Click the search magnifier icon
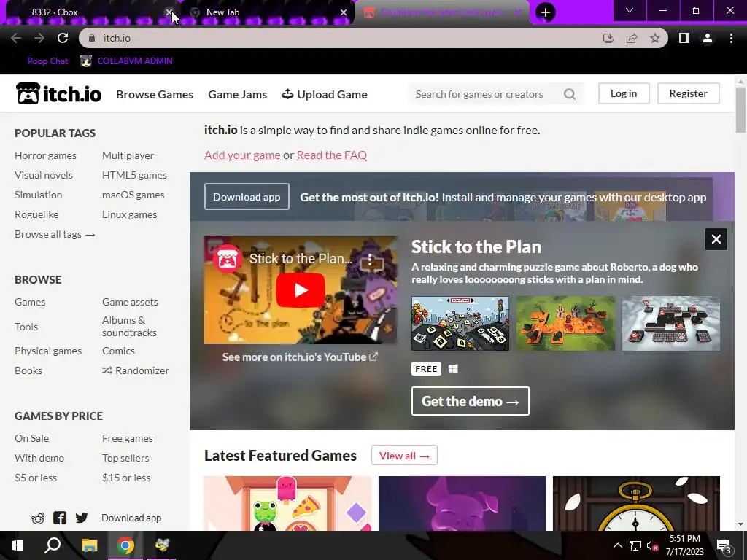Image resolution: width=747 pixels, height=560 pixels. [x=570, y=94]
